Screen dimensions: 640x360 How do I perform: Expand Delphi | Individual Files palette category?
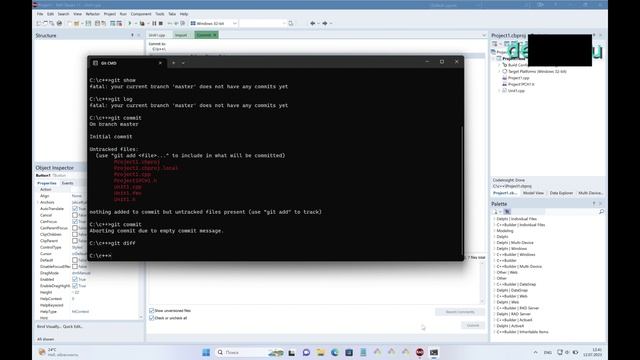click(x=494, y=219)
